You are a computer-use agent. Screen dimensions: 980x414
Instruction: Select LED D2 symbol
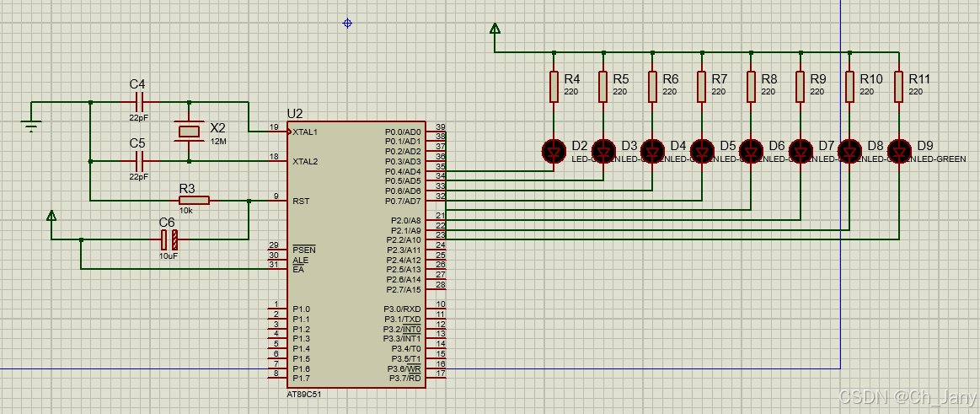[x=554, y=151]
